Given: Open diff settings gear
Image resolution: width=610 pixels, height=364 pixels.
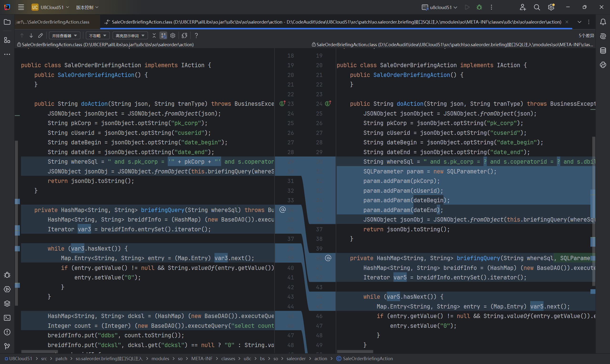Looking at the screenshot, I should point(173,35).
